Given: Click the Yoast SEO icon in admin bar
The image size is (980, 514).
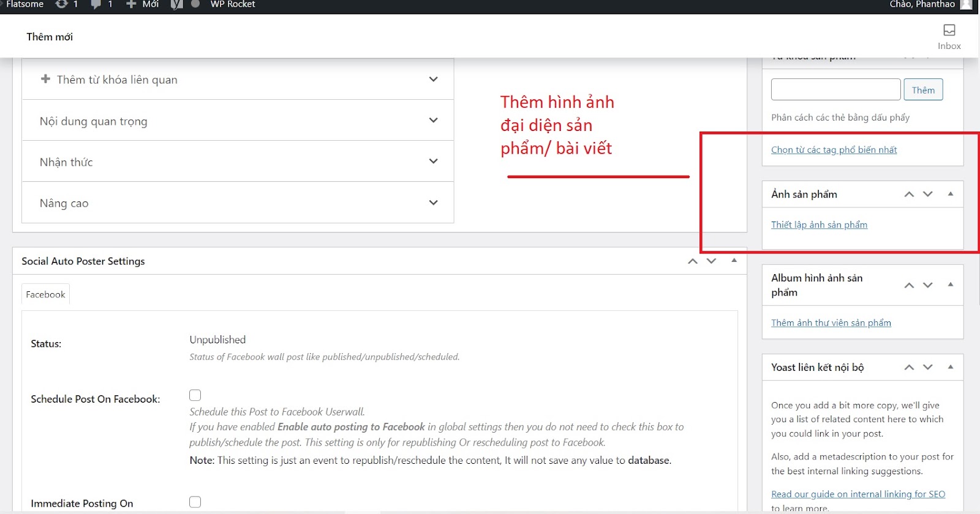Looking at the screenshot, I should pos(176,4).
